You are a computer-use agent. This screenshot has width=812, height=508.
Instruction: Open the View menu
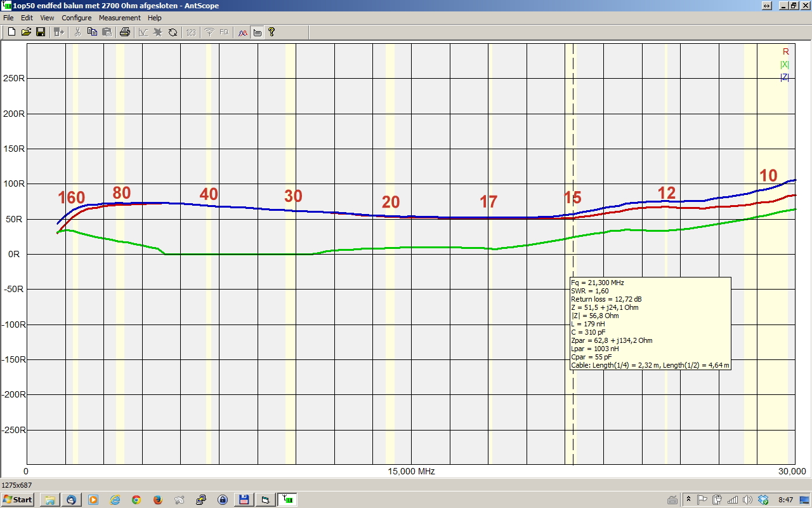[x=47, y=18]
